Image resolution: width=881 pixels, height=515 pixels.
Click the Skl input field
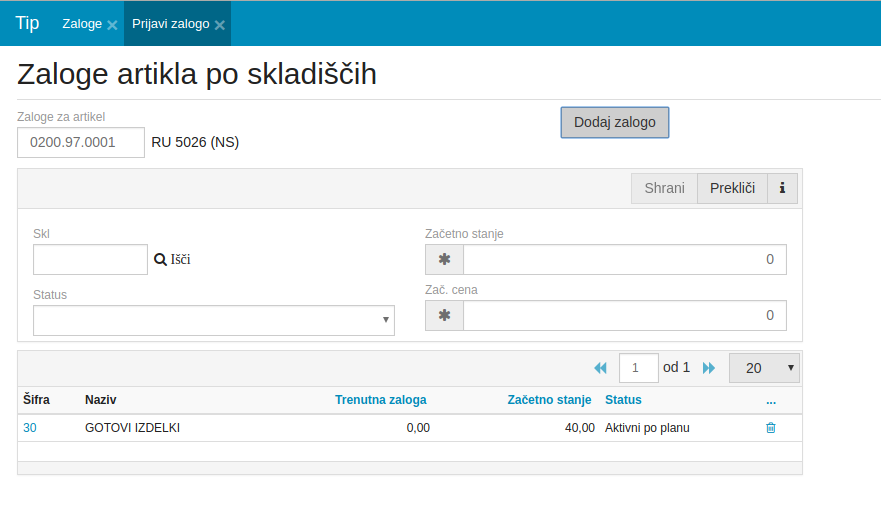pyautogui.click(x=90, y=259)
